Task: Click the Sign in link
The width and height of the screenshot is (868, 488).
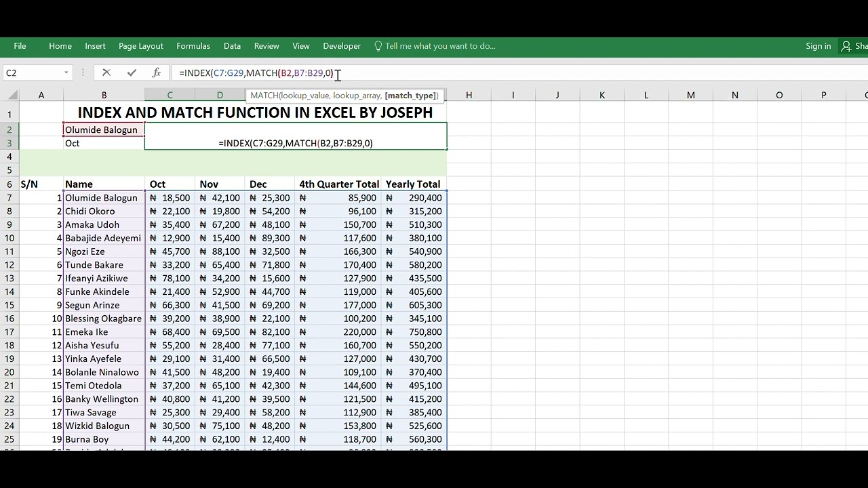Action: pos(818,46)
